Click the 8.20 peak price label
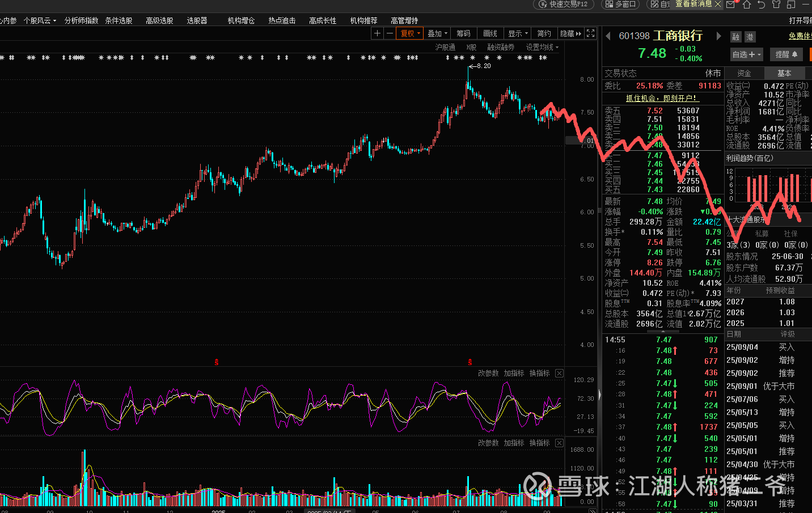This screenshot has height=513, width=812. coord(484,66)
